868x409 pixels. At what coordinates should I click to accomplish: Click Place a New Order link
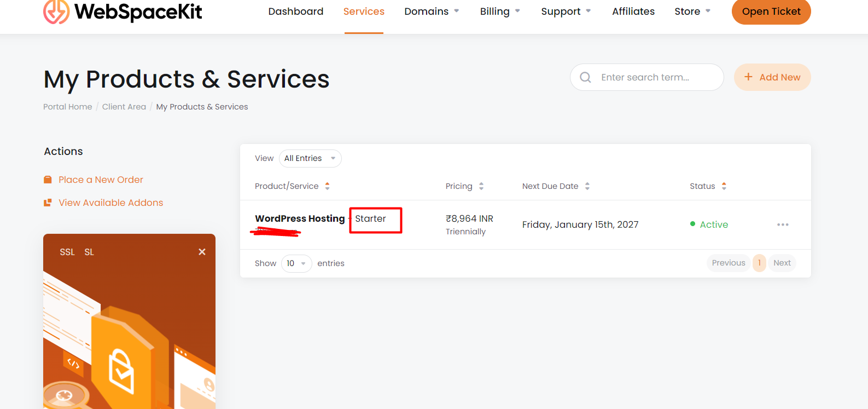101,180
